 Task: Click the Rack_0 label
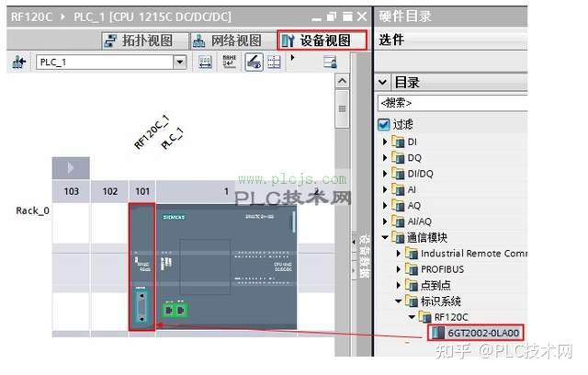[33, 210]
